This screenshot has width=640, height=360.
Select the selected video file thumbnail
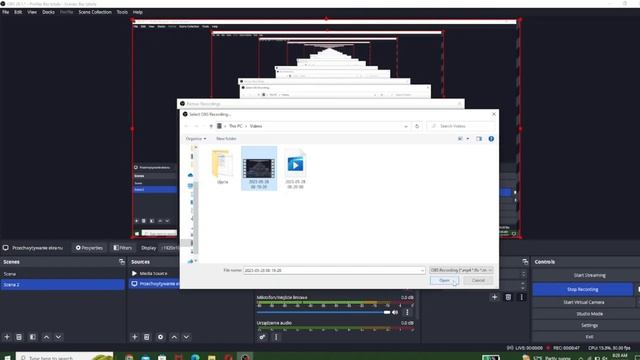[259, 168]
